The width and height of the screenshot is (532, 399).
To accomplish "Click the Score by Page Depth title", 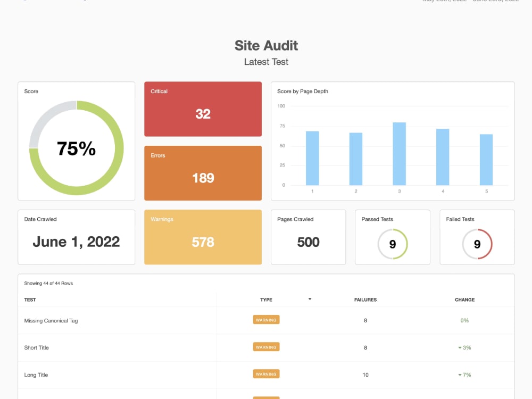I will point(303,92).
